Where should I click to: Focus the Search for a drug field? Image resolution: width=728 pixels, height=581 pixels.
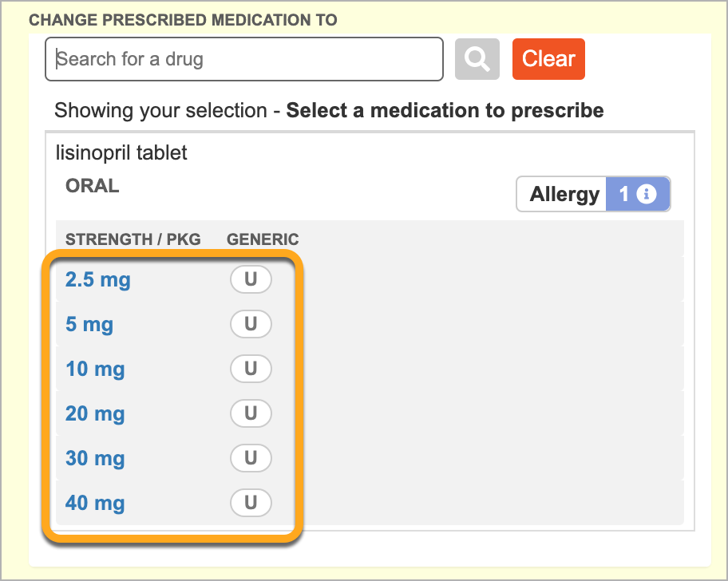(244, 59)
